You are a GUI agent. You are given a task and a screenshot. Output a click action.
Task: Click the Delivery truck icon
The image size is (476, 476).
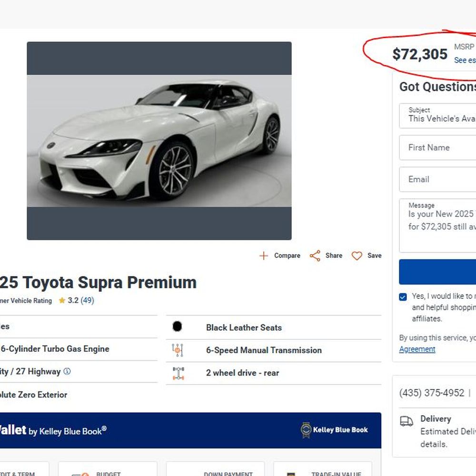(x=406, y=421)
